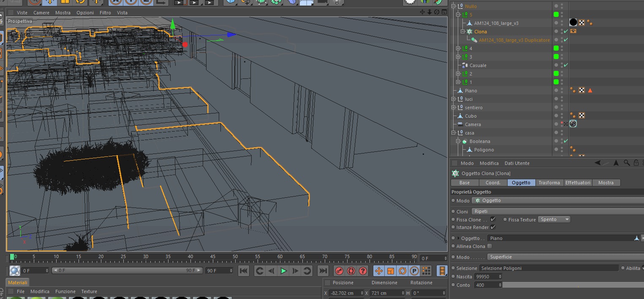The width and height of the screenshot is (644, 299).
Task: Open the viewport Filtro menu
Action: (x=105, y=13)
